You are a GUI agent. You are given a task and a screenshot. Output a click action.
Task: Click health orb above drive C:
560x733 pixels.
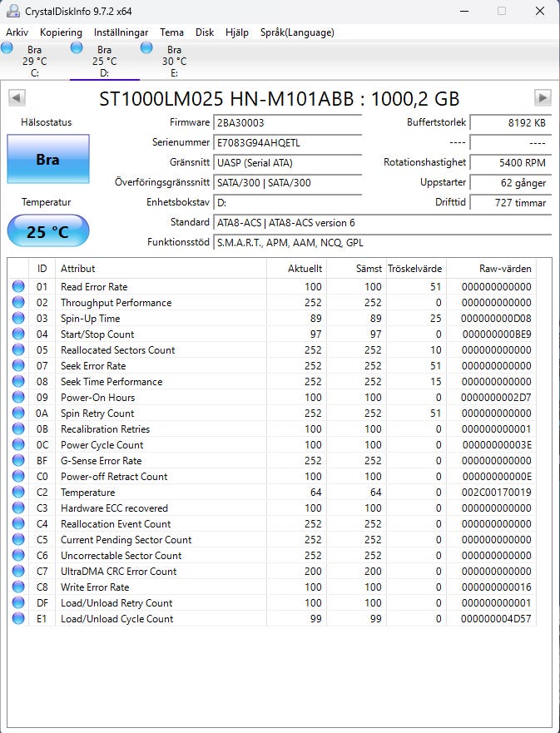pos(7,48)
